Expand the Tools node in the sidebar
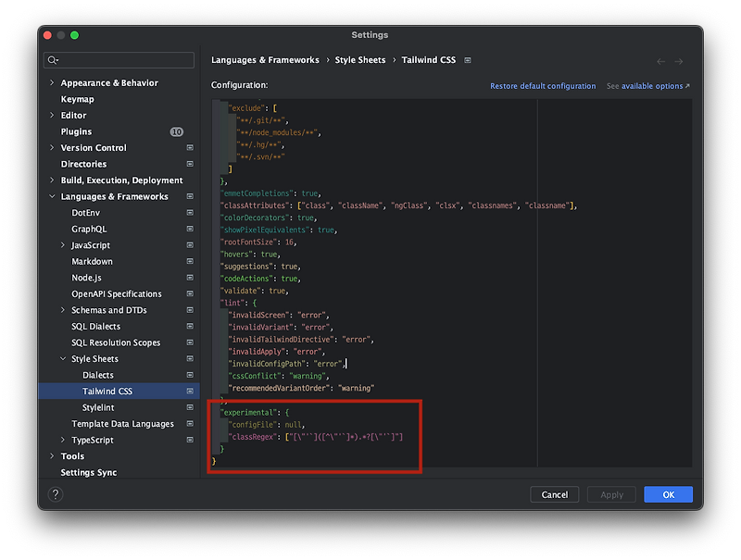Image resolution: width=741 pixels, height=560 pixels. [51, 455]
